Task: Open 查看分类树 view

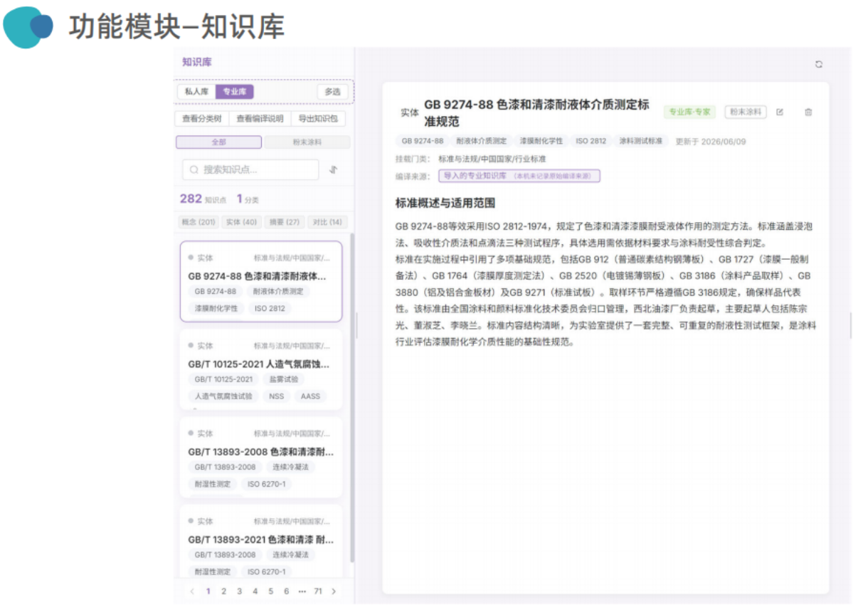Action: 202,119
